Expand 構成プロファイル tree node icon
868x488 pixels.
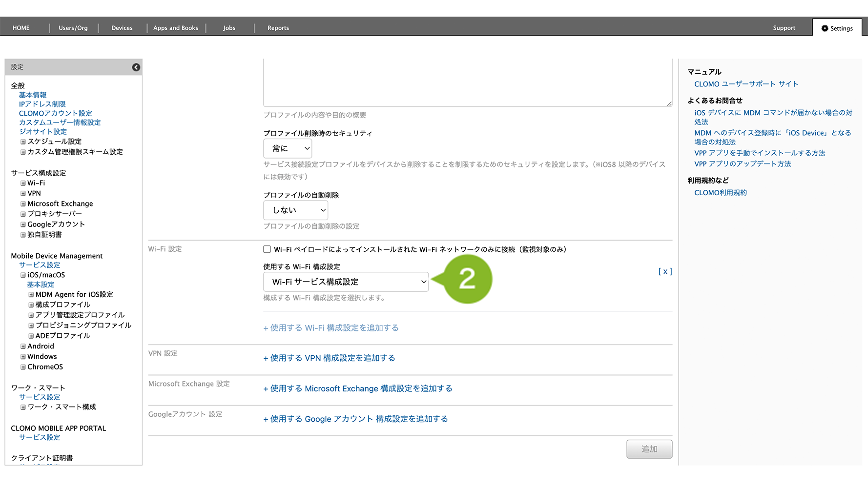(x=31, y=305)
